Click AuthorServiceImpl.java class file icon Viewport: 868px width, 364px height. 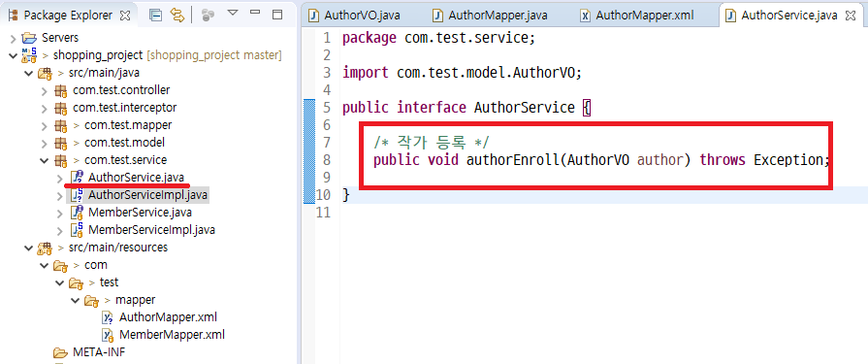[77, 195]
